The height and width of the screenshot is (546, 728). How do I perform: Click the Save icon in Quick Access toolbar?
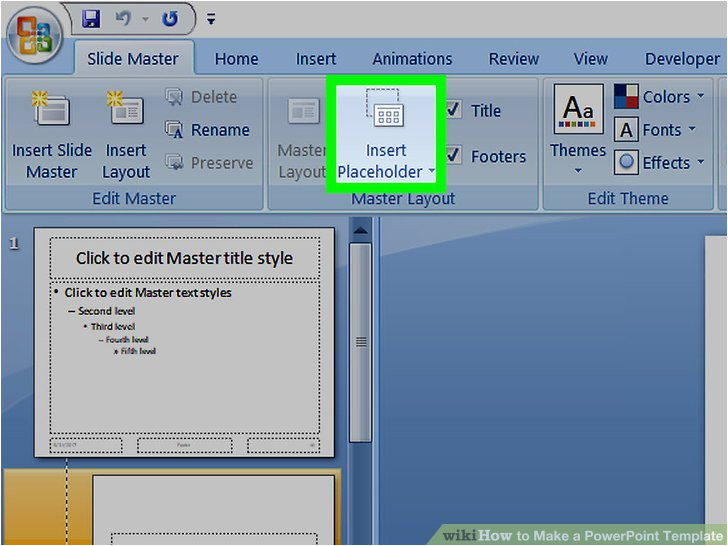point(91,18)
